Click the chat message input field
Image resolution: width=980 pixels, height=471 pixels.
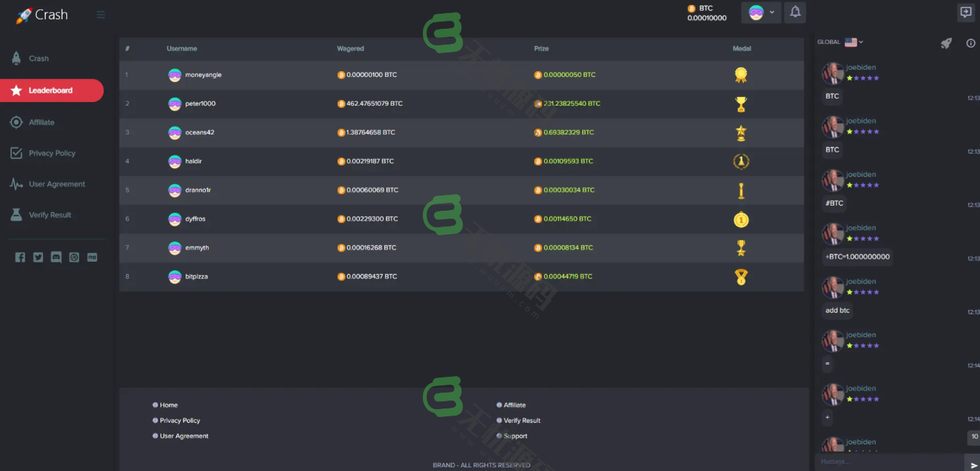889,462
